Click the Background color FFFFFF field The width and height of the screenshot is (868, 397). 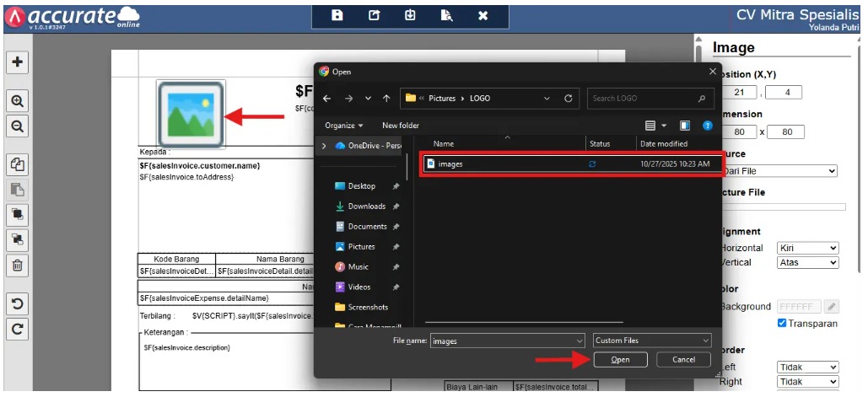799,307
